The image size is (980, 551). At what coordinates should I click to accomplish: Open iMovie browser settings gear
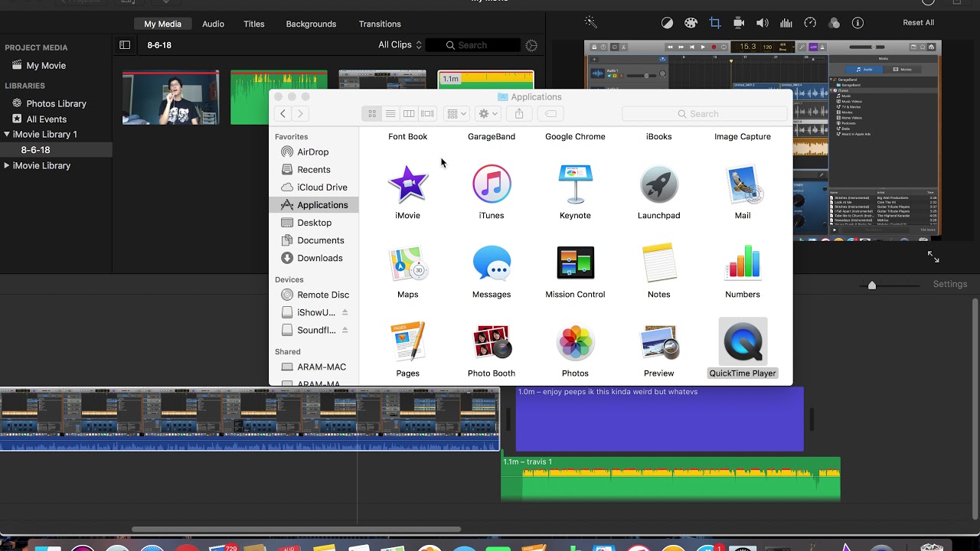[x=531, y=45]
